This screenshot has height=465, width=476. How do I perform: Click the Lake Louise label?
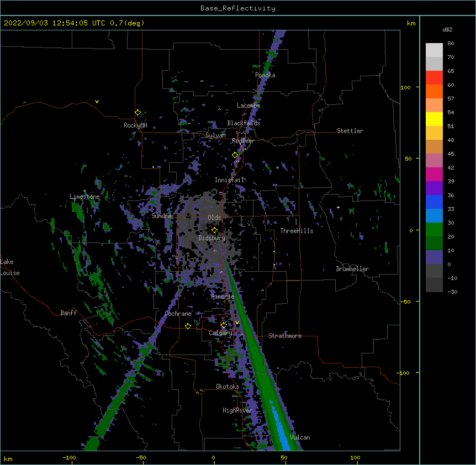tap(10, 267)
